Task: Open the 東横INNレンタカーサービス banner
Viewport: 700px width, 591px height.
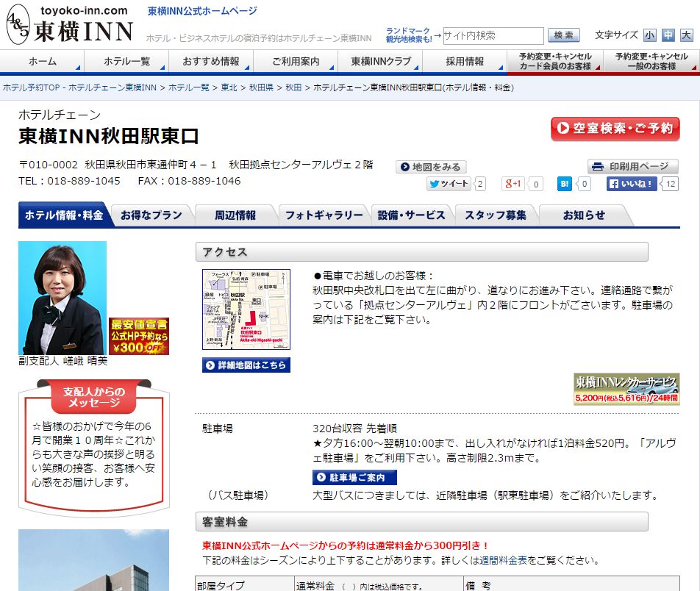Action: click(x=626, y=390)
